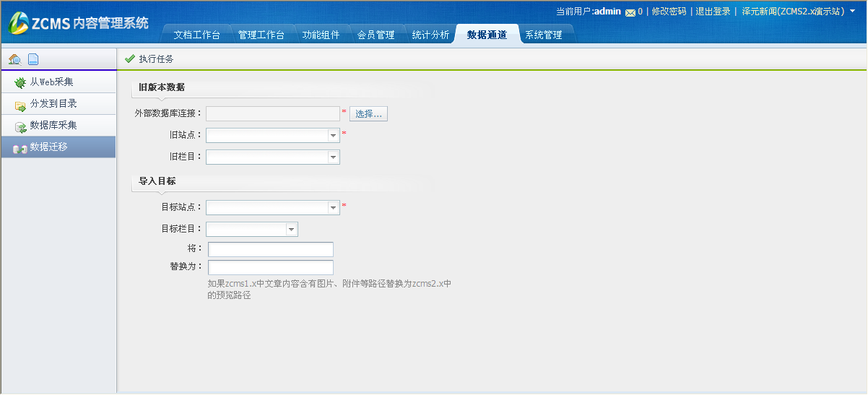
Task: Switch to the 统计分析 tab
Action: (x=430, y=35)
